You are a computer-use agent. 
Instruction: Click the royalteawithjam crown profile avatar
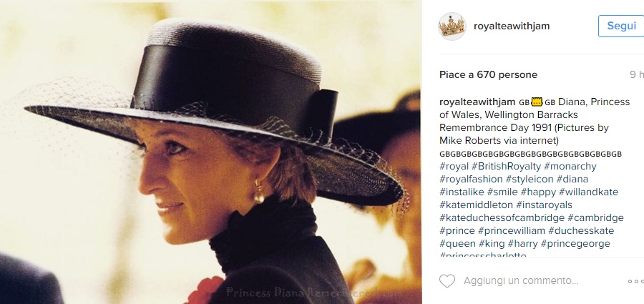coord(452,26)
